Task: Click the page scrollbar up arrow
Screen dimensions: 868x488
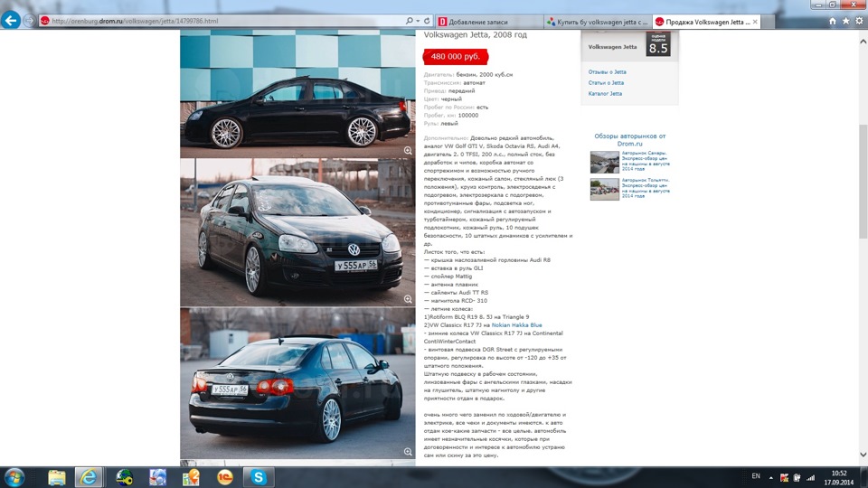Action: coord(863,42)
